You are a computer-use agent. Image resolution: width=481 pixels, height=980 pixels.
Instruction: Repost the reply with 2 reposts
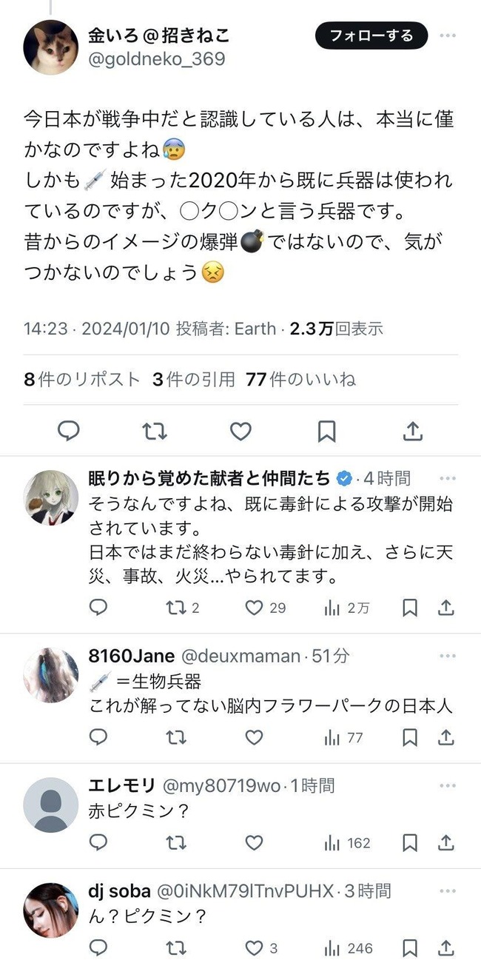(175, 608)
